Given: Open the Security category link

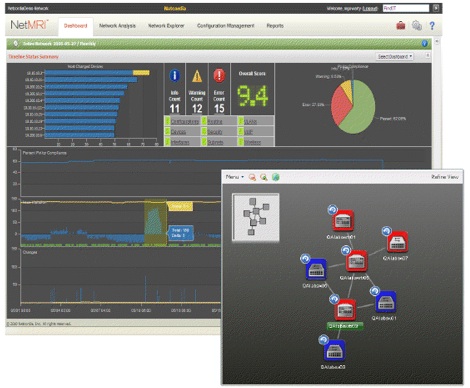Looking at the screenshot, I should pos(215,132).
